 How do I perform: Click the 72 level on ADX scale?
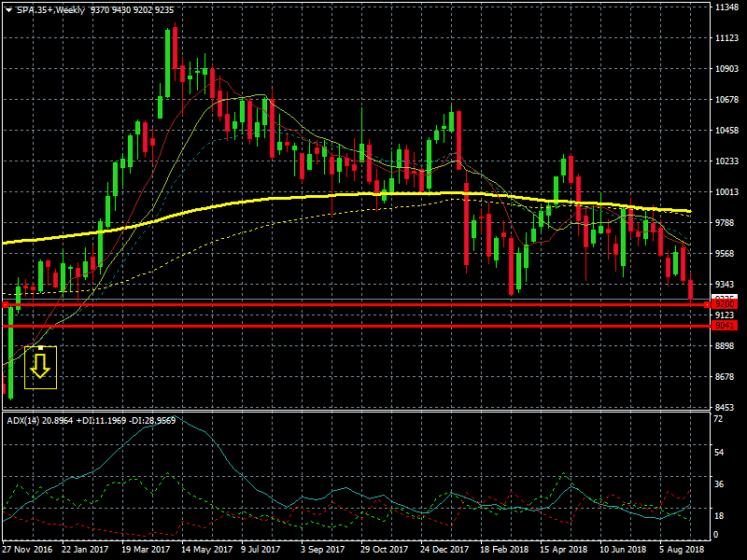718,420
